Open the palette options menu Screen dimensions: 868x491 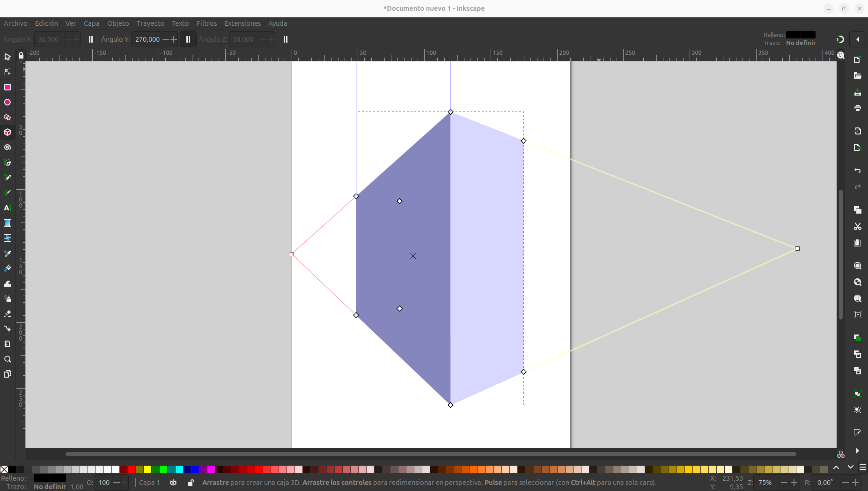[863, 468]
